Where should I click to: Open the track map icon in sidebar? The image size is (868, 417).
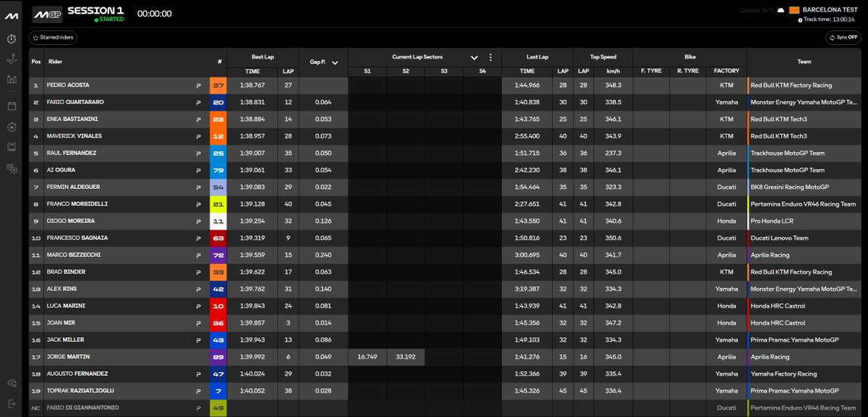(x=11, y=59)
